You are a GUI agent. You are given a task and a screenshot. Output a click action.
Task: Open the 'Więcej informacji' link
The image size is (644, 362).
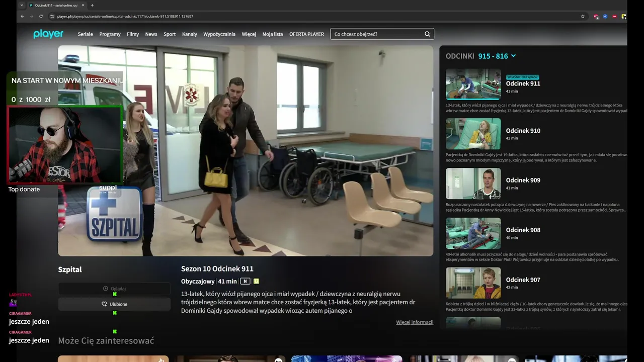click(415, 322)
